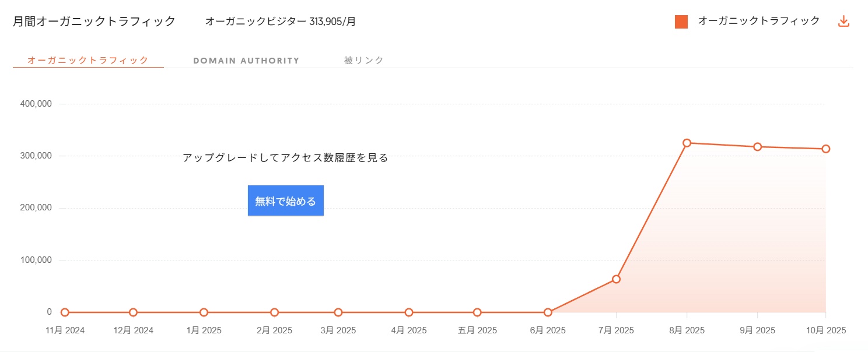
Task: Click the 無料で始める button
Action: coord(285,200)
